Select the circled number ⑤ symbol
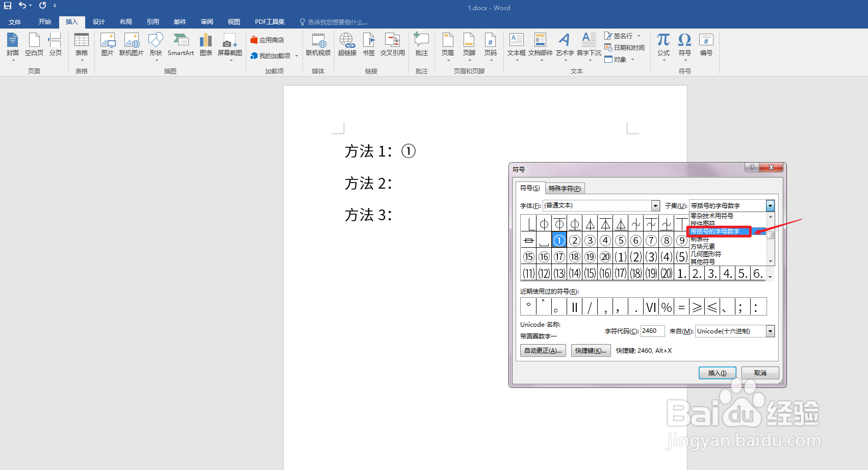The width and height of the screenshot is (868, 470). coord(621,240)
